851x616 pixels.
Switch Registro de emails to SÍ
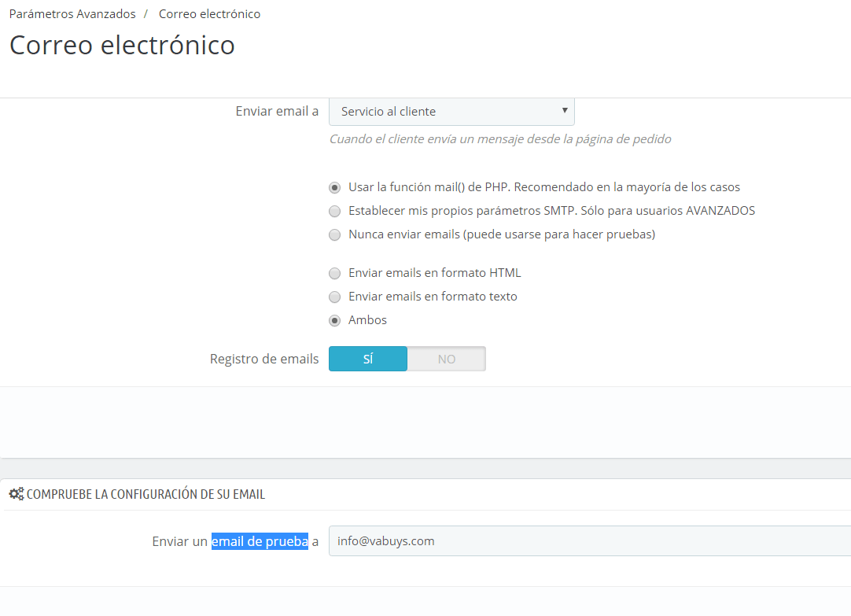[x=368, y=359]
